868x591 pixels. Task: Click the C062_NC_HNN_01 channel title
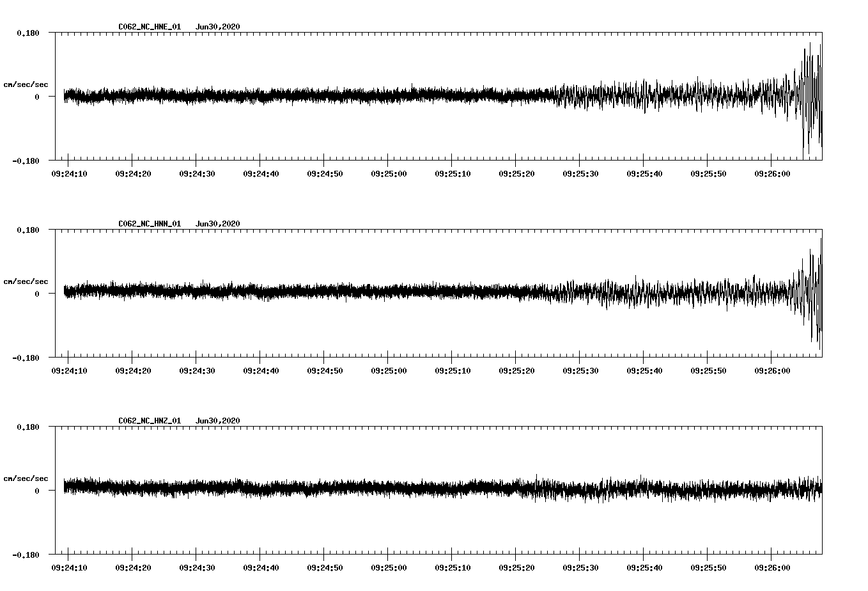coord(150,224)
